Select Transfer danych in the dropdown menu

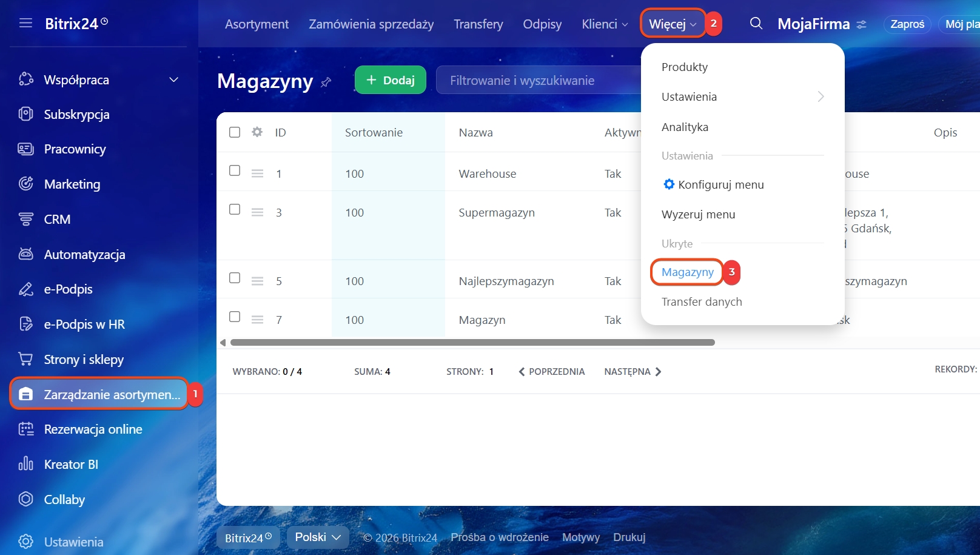coord(702,301)
